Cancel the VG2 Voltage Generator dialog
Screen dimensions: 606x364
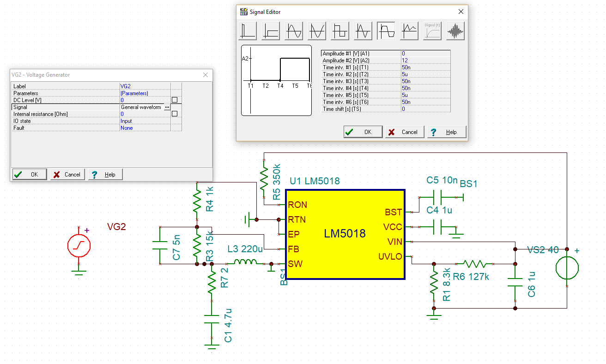[x=67, y=174]
